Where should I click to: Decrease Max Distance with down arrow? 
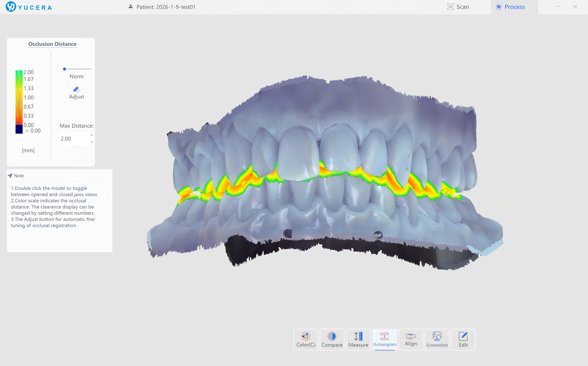point(92,142)
